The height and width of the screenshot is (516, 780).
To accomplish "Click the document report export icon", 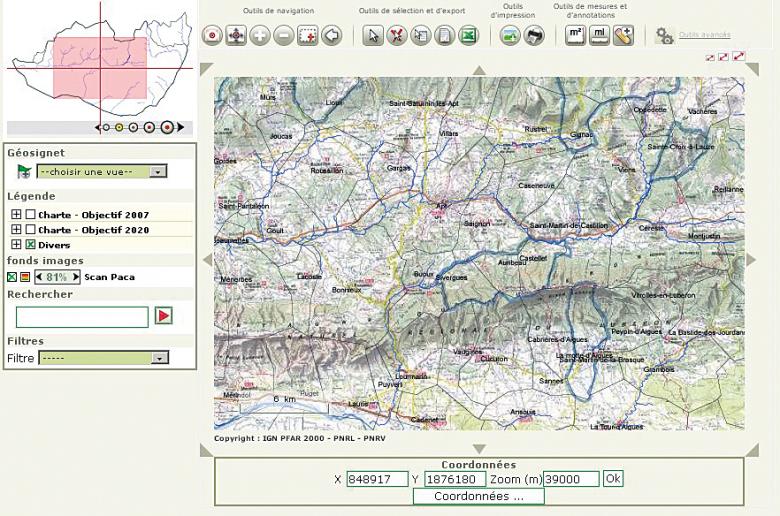I will [444, 35].
